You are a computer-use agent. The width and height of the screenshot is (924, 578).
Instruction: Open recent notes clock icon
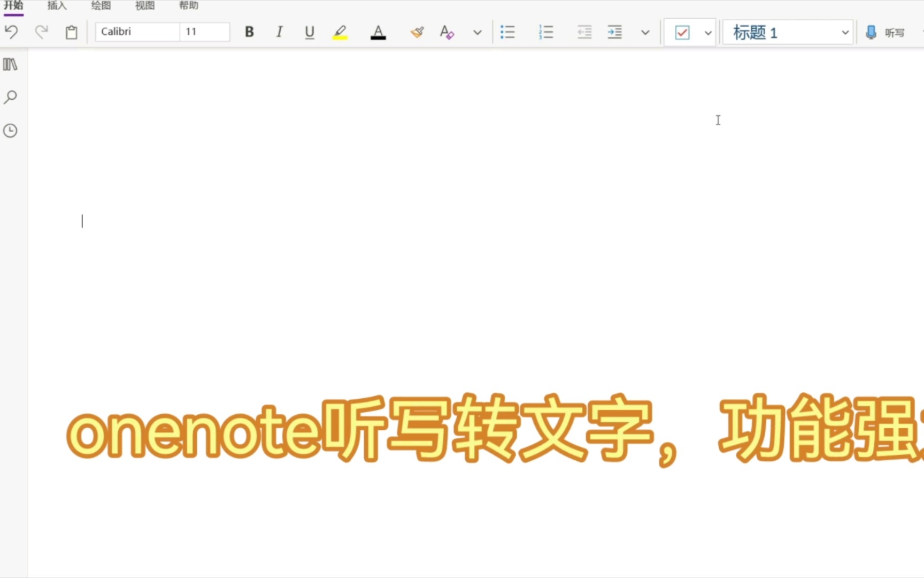[x=10, y=131]
